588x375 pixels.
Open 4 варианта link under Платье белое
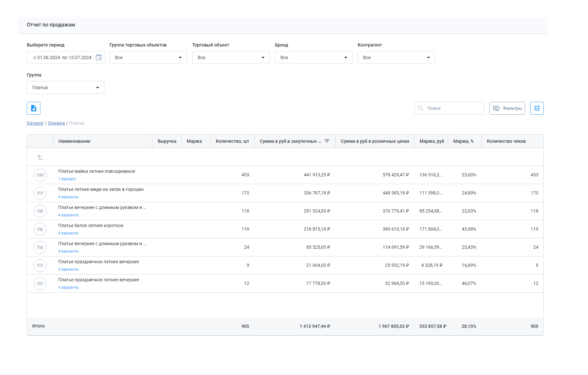pyautogui.click(x=68, y=233)
